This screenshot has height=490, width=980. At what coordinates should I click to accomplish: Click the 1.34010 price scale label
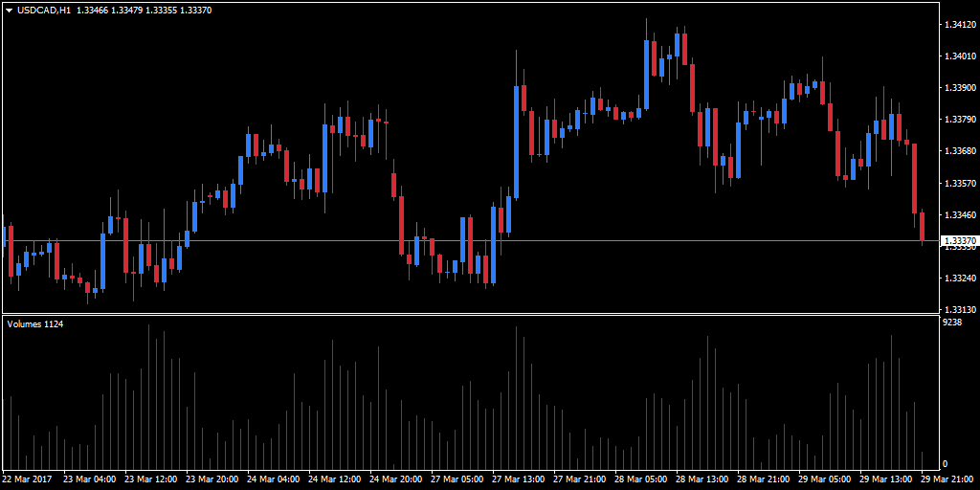(960, 56)
